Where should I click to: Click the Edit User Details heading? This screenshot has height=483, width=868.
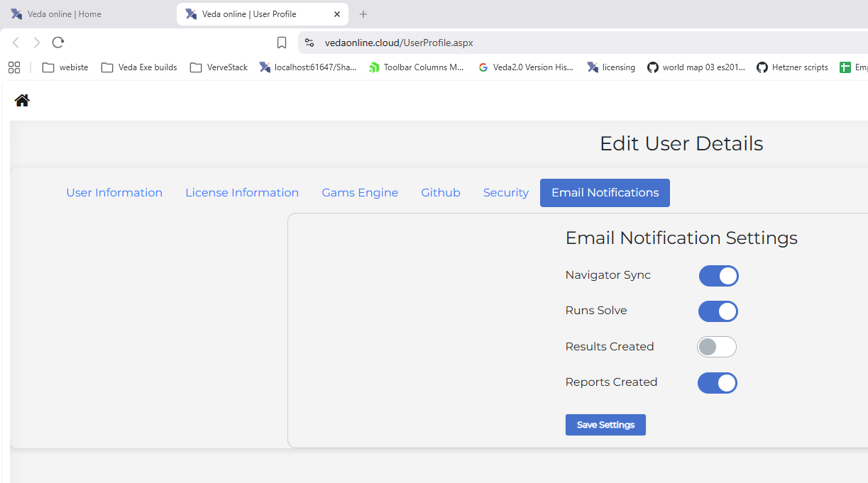click(681, 143)
